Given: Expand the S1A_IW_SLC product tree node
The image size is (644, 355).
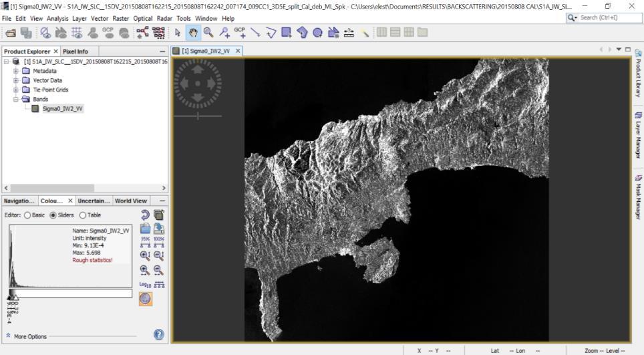Looking at the screenshot, I should [x=7, y=62].
